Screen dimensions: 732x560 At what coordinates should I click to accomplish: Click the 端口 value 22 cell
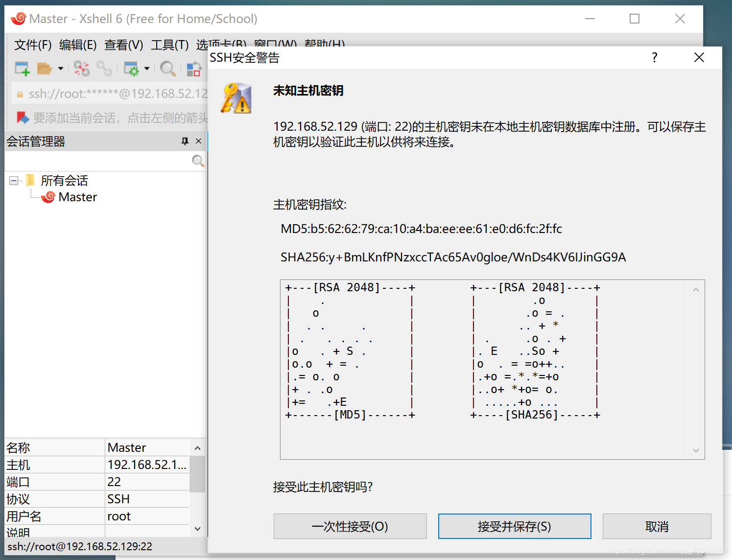click(147, 482)
